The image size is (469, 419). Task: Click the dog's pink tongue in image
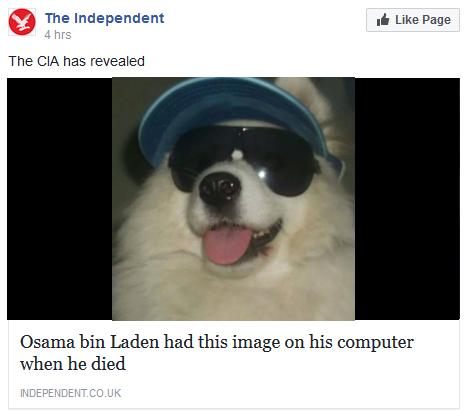227,246
